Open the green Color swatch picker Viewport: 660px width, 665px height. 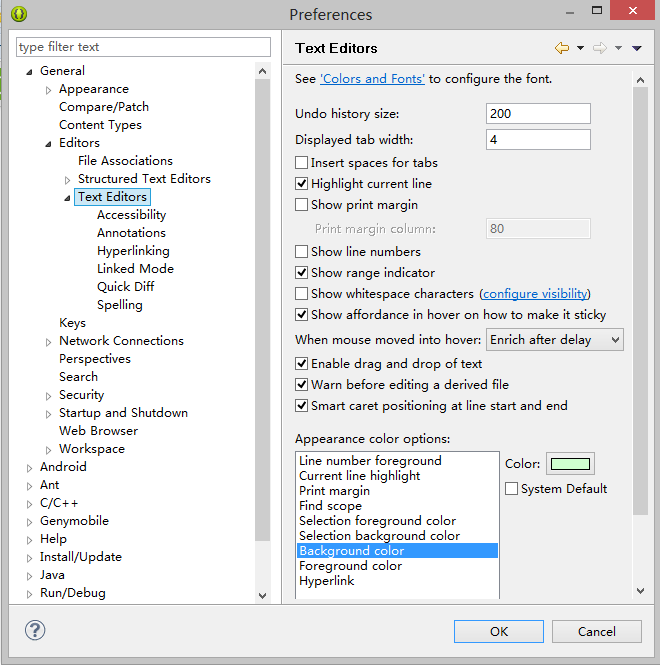(x=569, y=464)
